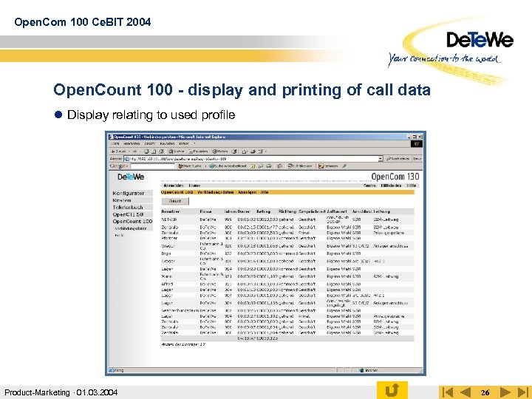Click the Hilfe link in page header
Image resolution: width=532 pixels, height=399 pixels.
click(x=412, y=185)
